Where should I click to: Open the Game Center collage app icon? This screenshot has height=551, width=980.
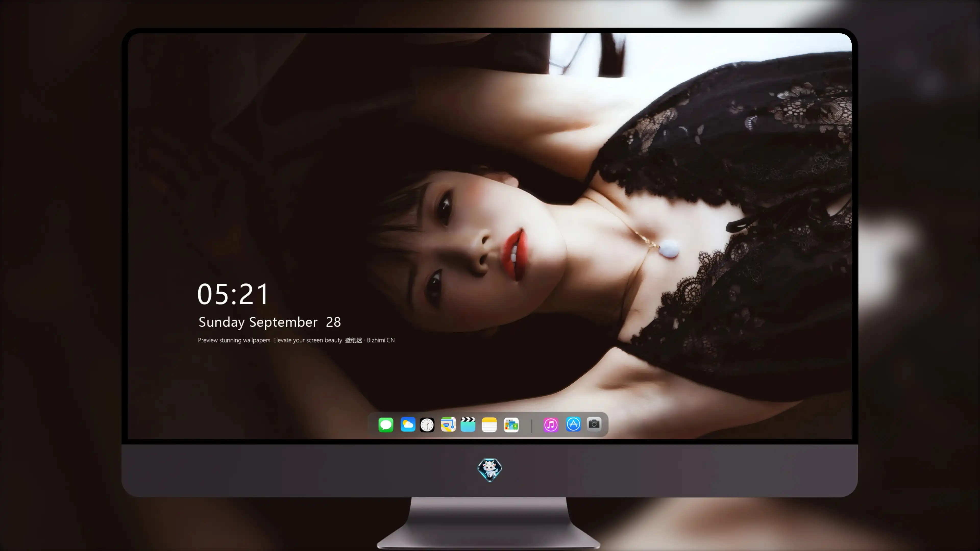[511, 425]
